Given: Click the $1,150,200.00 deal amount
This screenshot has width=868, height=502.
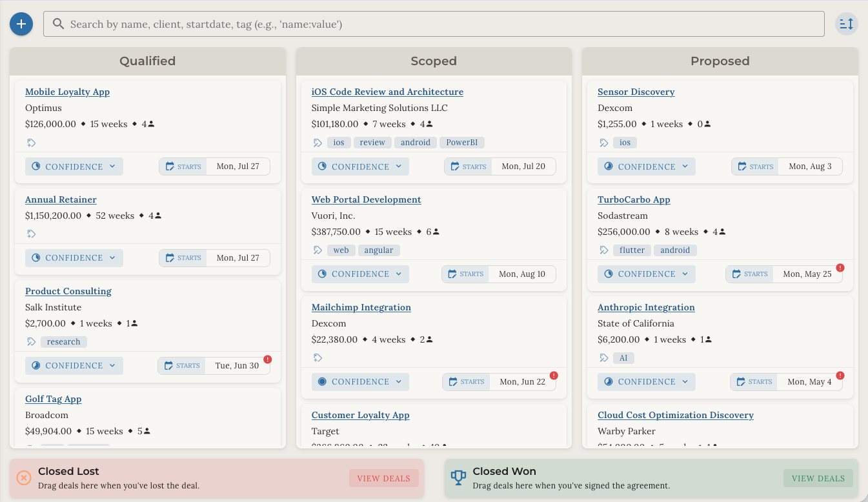Looking at the screenshot, I should tap(54, 216).
